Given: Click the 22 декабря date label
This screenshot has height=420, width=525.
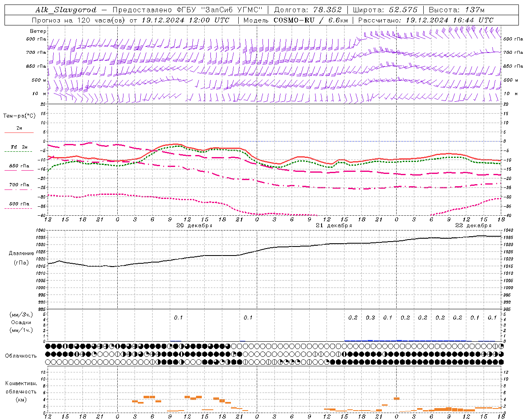Looking at the screenshot, I should click(473, 226).
